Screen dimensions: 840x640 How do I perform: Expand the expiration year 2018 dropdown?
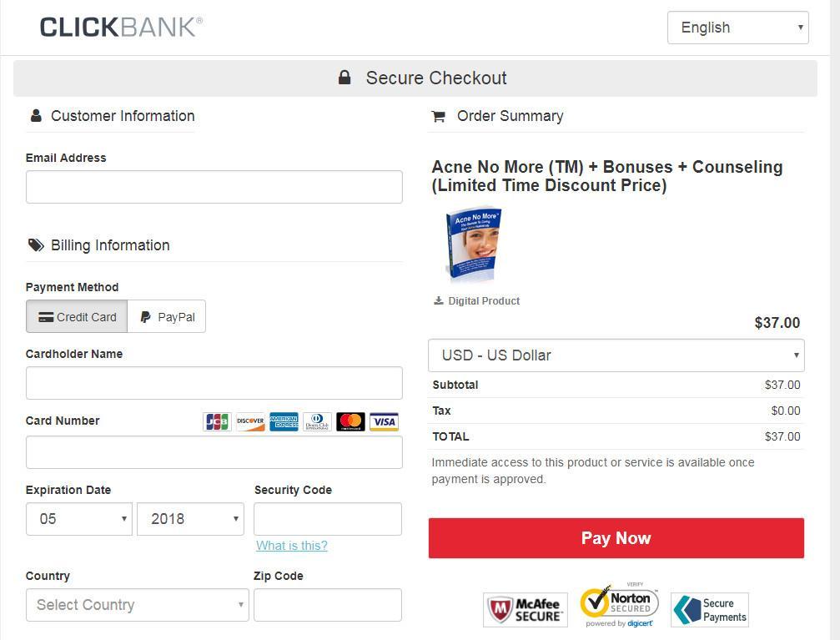[191, 519]
